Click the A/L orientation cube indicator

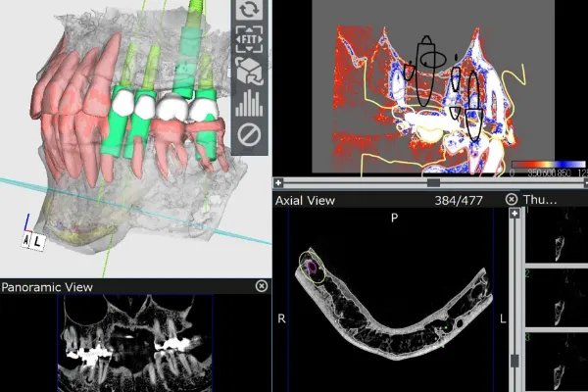tap(32, 238)
